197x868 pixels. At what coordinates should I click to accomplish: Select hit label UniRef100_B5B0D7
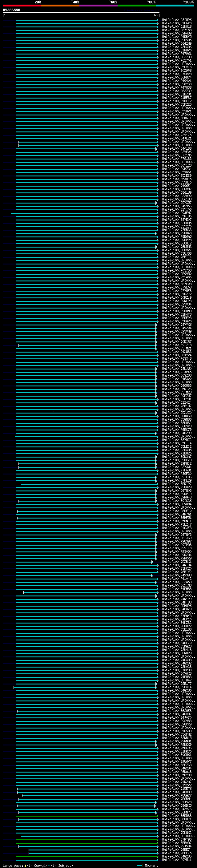(x=176, y=843)
